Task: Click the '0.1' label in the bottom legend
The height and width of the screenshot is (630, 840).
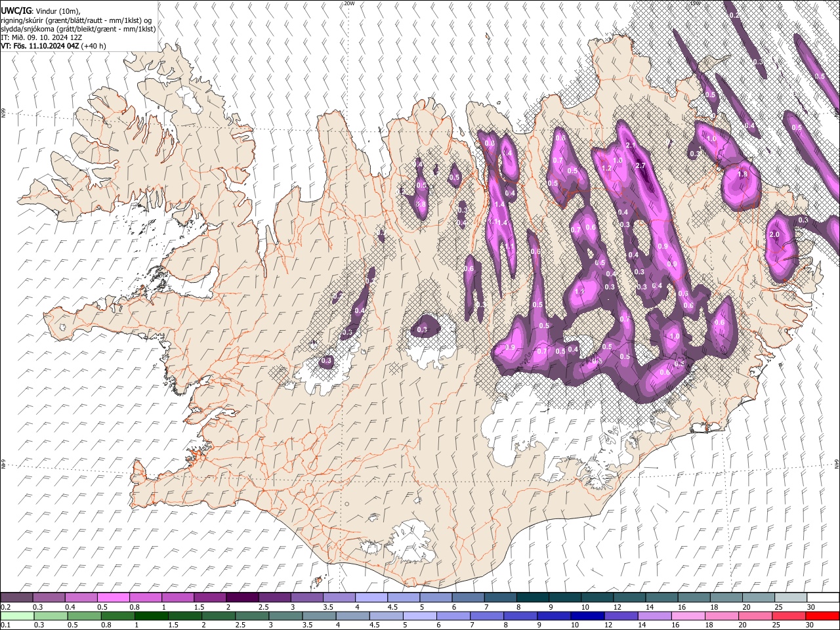Action: pos(5,625)
